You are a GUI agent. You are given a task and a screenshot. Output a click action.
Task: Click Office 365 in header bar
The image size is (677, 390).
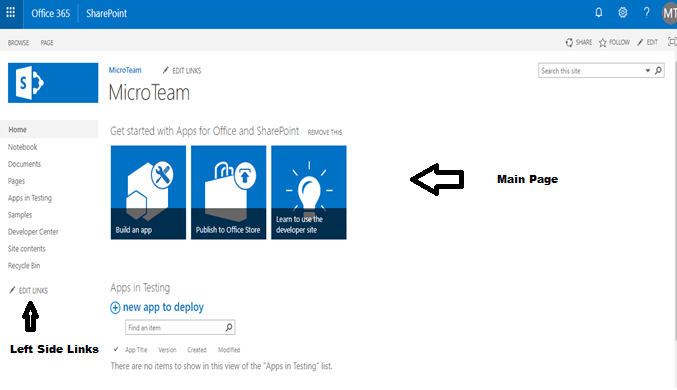(51, 13)
